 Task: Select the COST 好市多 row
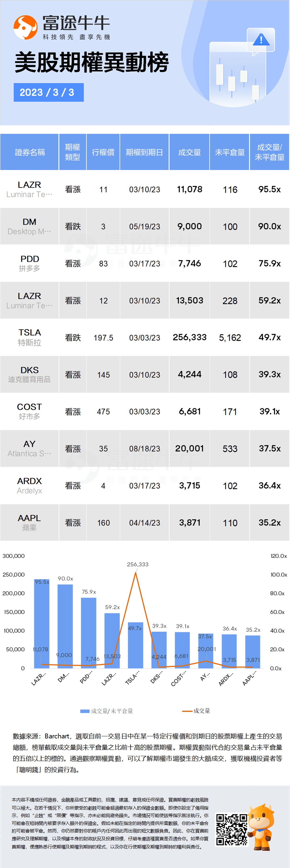(x=145, y=411)
